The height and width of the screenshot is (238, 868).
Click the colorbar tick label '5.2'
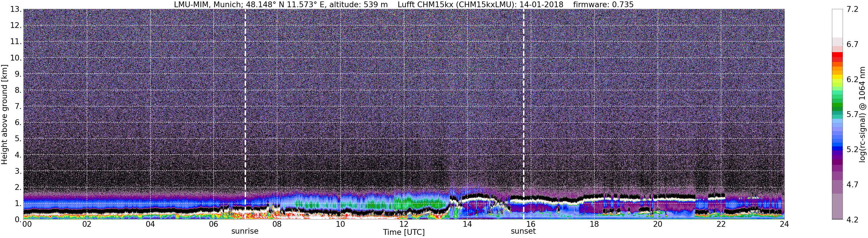point(852,150)
